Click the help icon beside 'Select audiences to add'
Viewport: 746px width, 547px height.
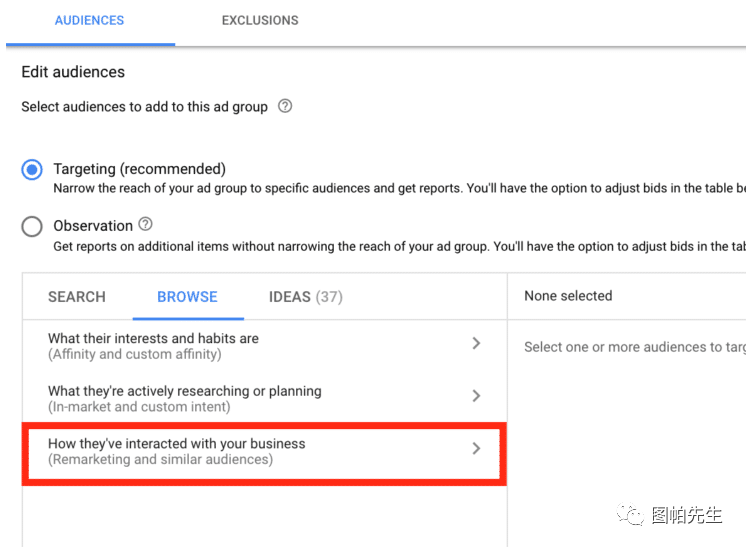click(285, 106)
